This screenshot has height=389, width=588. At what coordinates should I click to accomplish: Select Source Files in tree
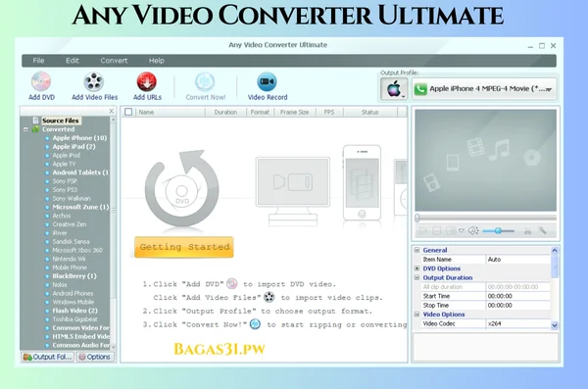coord(61,121)
